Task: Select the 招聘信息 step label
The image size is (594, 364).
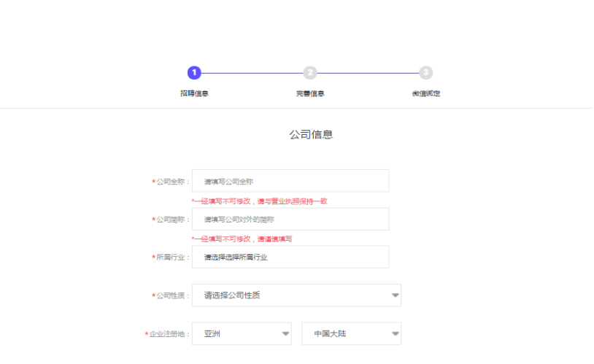Action: [x=194, y=93]
